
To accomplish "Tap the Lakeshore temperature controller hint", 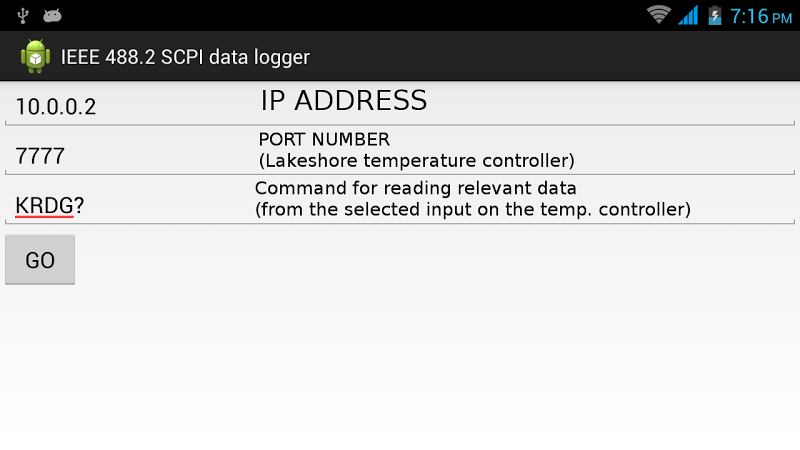I will [417, 161].
